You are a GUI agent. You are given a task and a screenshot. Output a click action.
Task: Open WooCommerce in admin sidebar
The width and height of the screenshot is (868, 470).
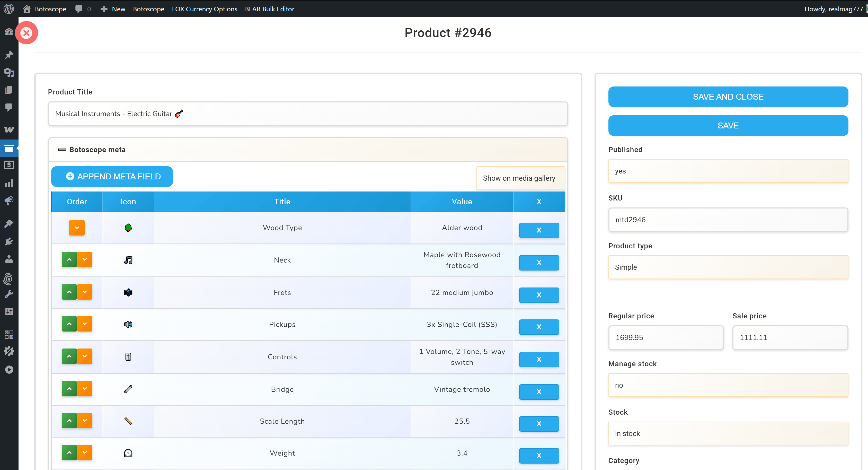click(9, 129)
